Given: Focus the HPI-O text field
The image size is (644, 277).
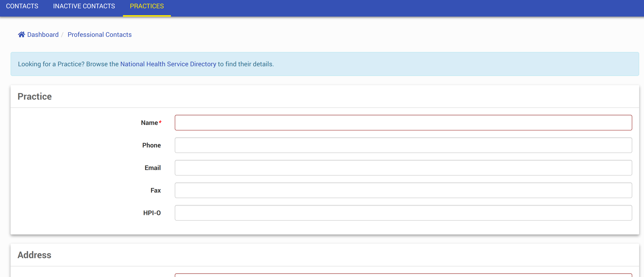Looking at the screenshot, I should pos(403,213).
